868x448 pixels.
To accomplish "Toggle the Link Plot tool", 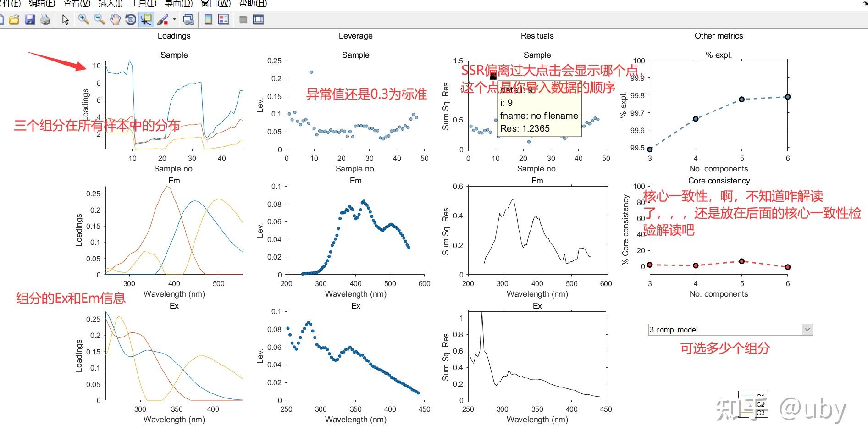I will tap(188, 19).
